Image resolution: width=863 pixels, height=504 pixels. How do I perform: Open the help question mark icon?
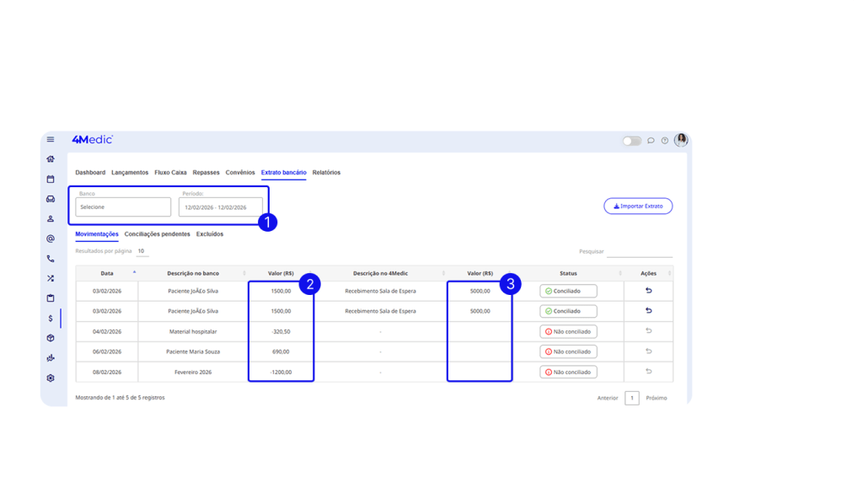coord(665,141)
